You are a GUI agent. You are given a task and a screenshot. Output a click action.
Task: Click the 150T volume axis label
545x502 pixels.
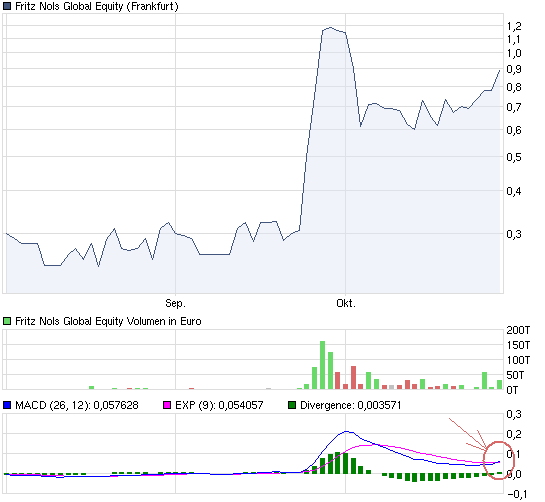tap(518, 345)
